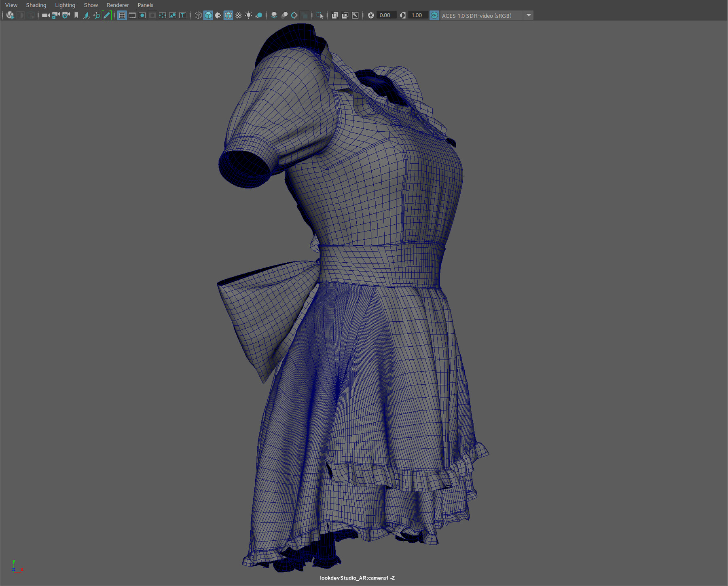Turn off the ON color management toggle
This screenshot has width=728, height=586.
click(x=434, y=15)
